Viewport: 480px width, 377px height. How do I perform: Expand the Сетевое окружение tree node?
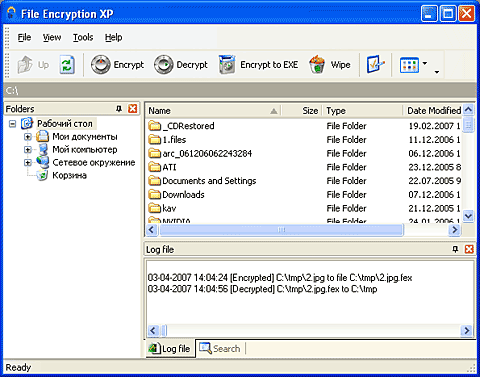point(28,163)
